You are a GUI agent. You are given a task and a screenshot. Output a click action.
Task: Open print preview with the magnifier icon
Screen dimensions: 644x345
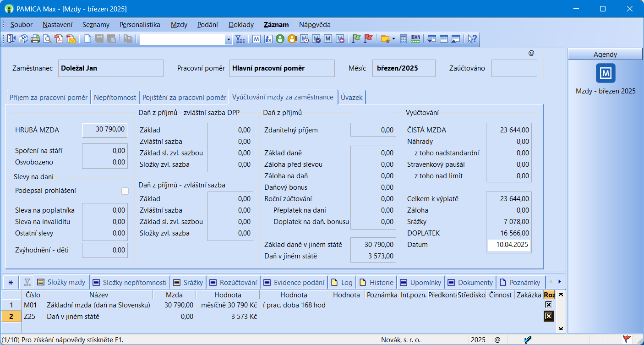pyautogui.click(x=47, y=39)
